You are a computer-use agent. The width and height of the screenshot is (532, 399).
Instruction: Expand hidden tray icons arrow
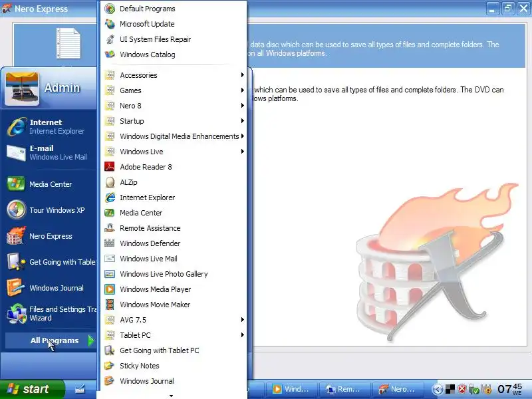pos(438,389)
